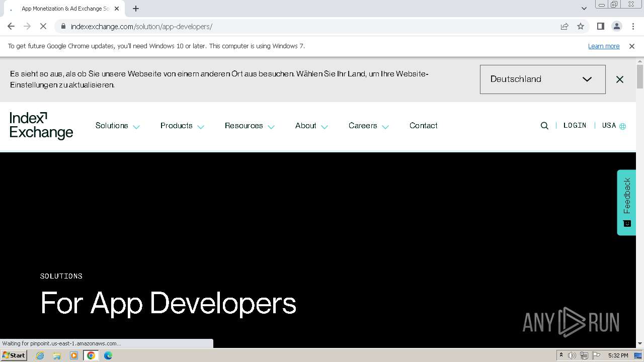Launch Internet Explorer from taskbar

pos(40,355)
